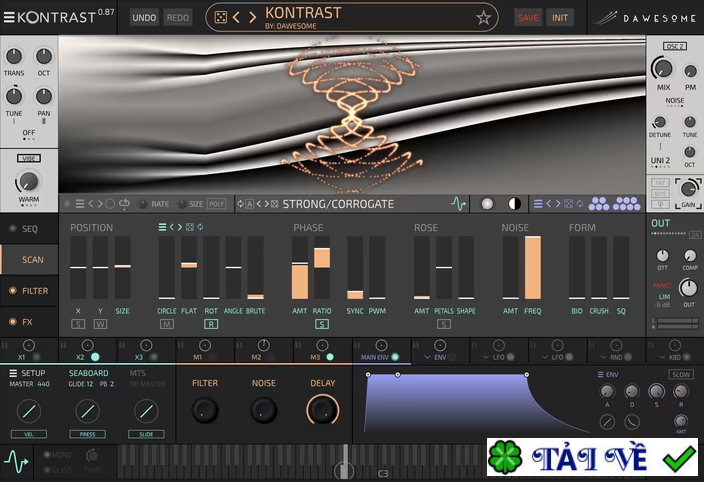Select the concave curve shape icon under D knob
Screen dimensions: 704x482
632,422
